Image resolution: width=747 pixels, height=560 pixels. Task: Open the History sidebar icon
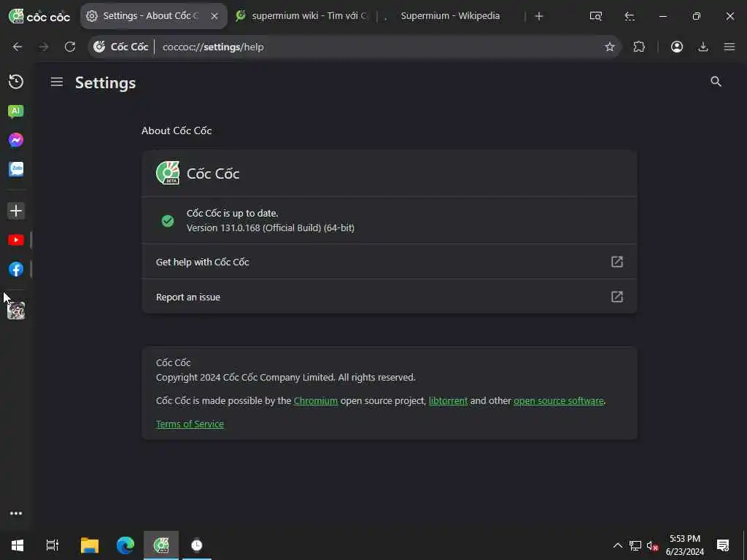pyautogui.click(x=16, y=82)
